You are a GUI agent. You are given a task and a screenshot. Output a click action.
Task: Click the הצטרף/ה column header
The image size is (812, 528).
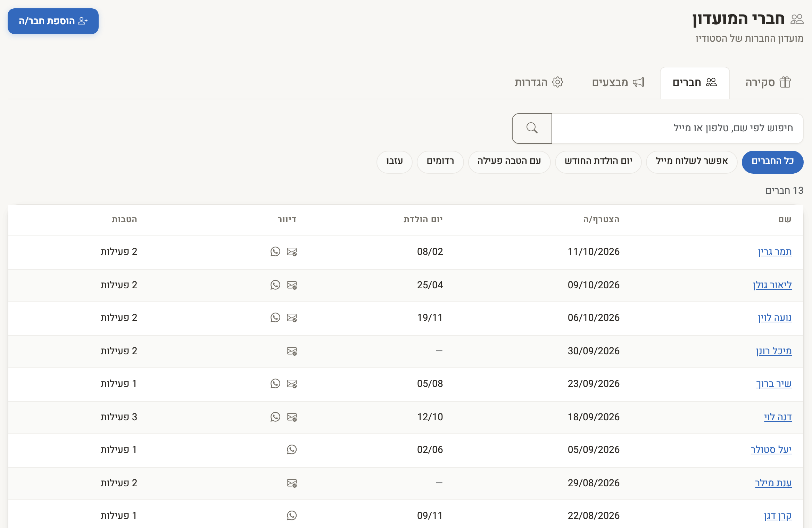[x=601, y=219]
